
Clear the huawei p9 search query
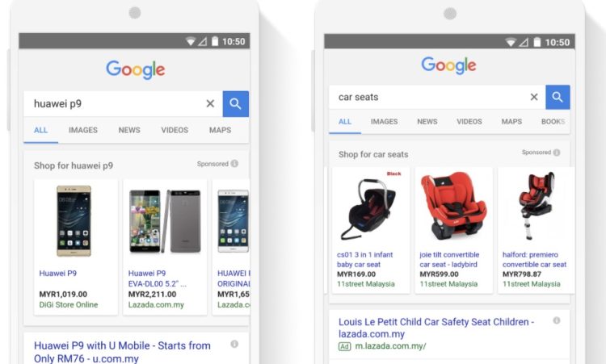click(x=210, y=103)
